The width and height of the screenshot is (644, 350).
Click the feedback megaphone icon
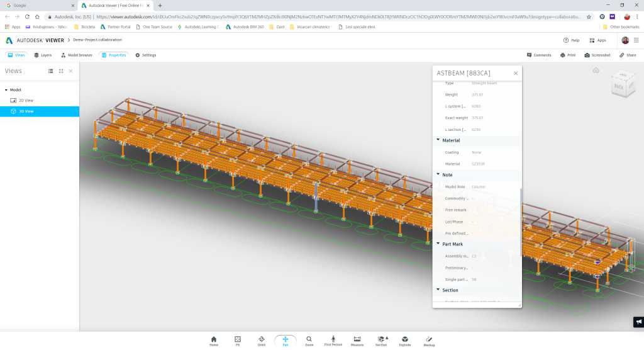coord(638,322)
